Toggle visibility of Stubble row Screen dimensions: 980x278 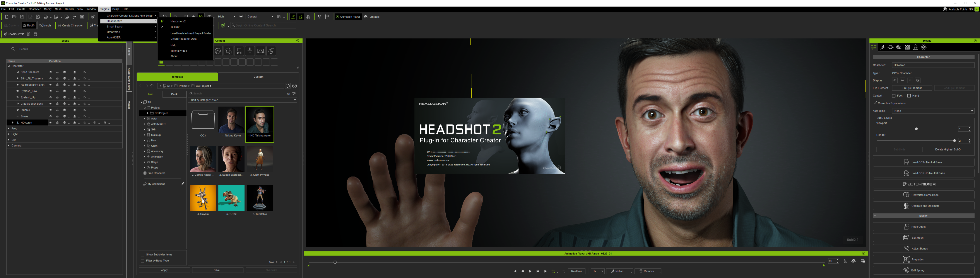[51, 110]
